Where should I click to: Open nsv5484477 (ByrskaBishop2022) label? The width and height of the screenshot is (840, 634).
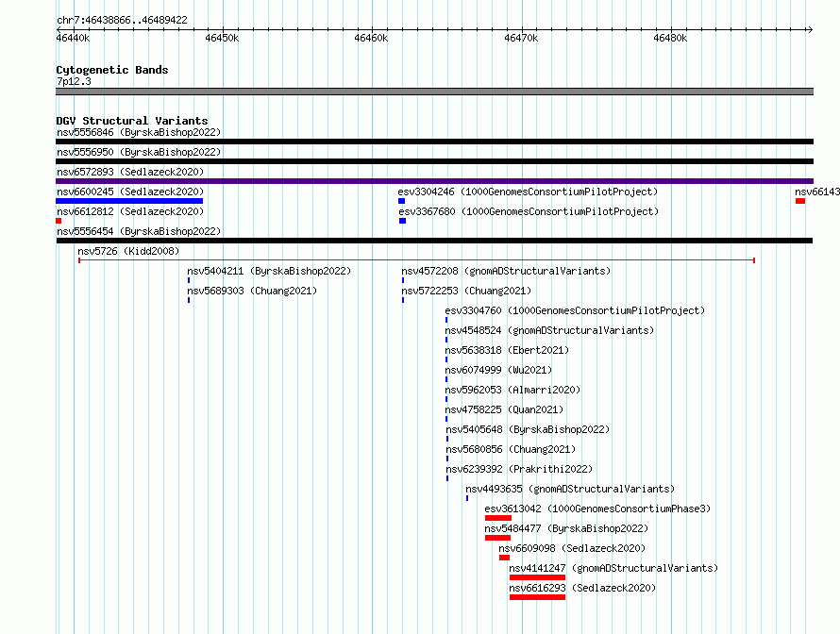pos(566,528)
